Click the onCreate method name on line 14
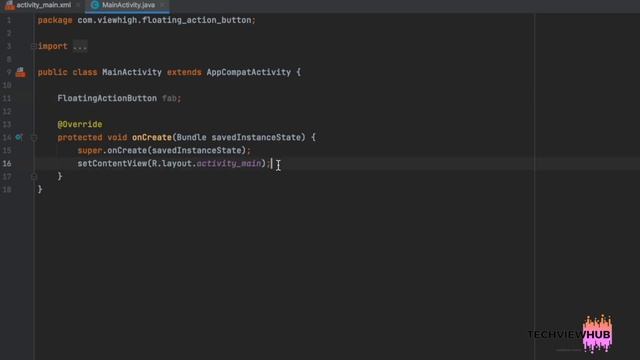 point(152,138)
